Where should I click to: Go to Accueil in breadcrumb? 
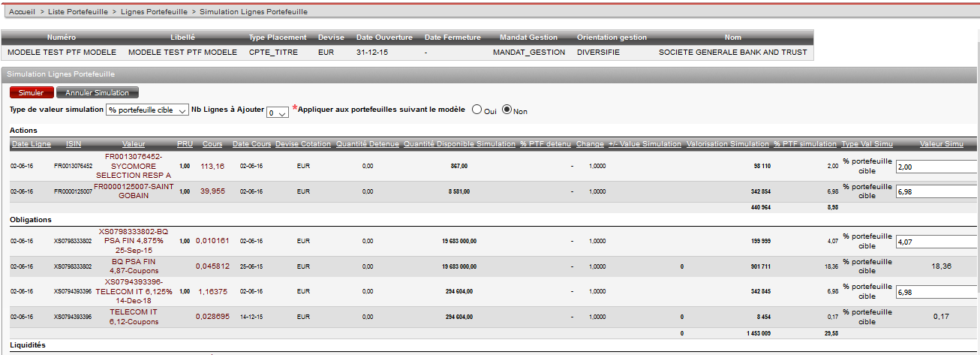coord(22,12)
